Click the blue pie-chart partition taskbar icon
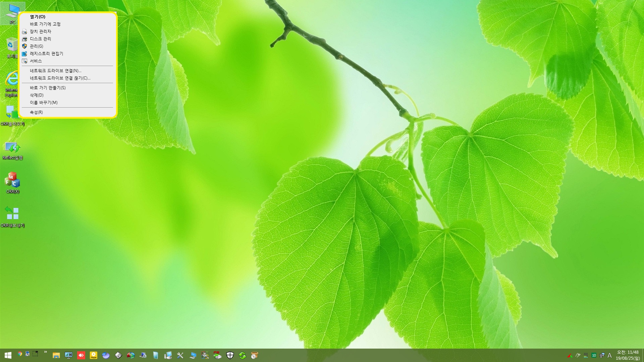Image resolution: width=644 pixels, height=362 pixels. coord(106,355)
